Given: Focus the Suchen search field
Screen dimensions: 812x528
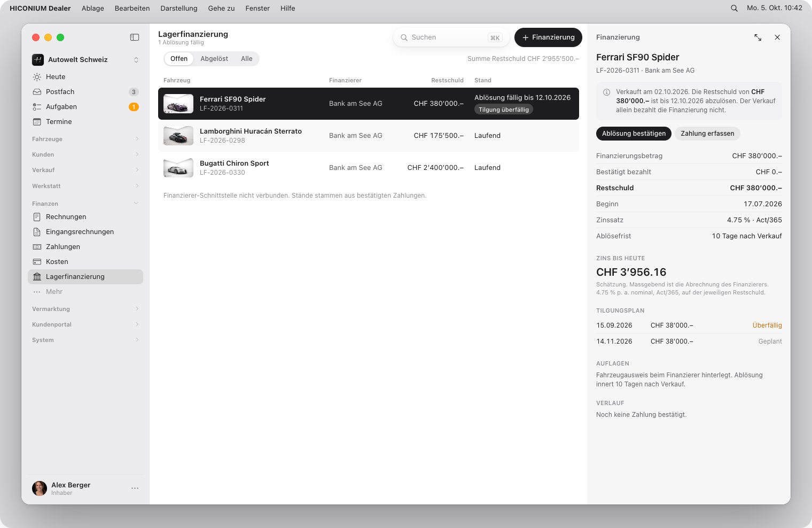Looking at the screenshot, I should coord(451,37).
